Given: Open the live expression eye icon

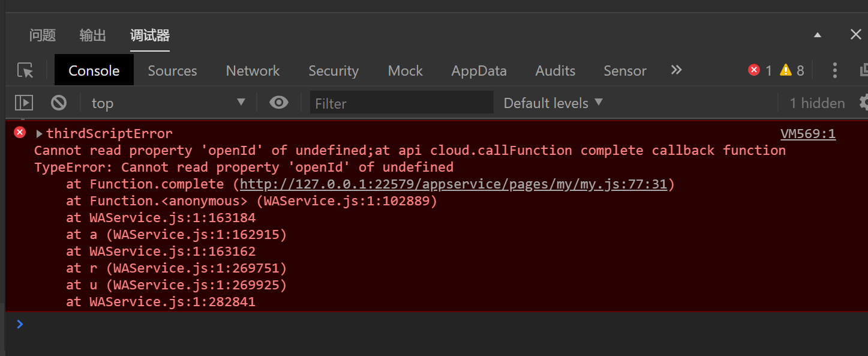Looking at the screenshot, I should [x=279, y=103].
